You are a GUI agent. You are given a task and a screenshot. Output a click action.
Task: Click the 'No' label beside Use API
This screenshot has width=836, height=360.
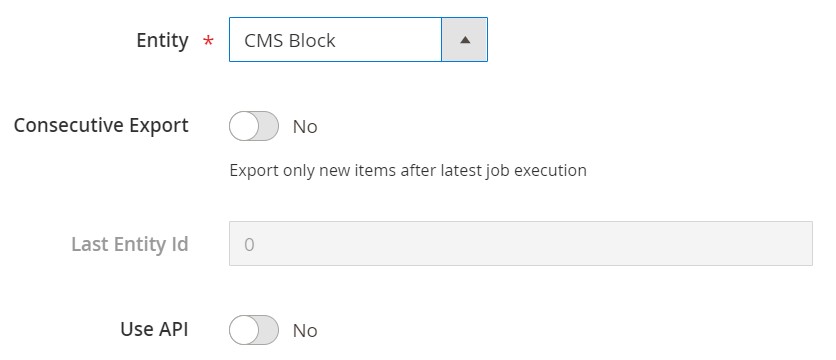point(305,331)
